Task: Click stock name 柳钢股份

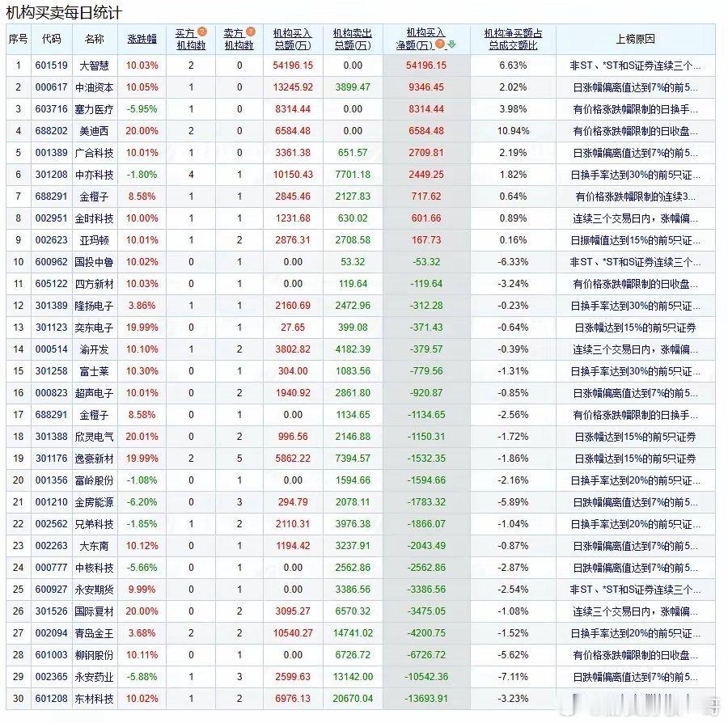Action: click(95, 654)
